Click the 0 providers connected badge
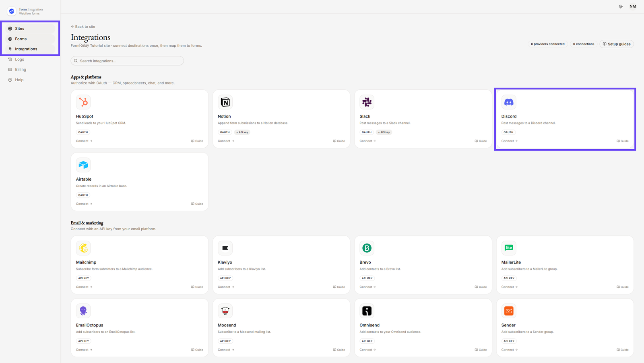Viewport: 644px width, 363px height. click(547, 44)
